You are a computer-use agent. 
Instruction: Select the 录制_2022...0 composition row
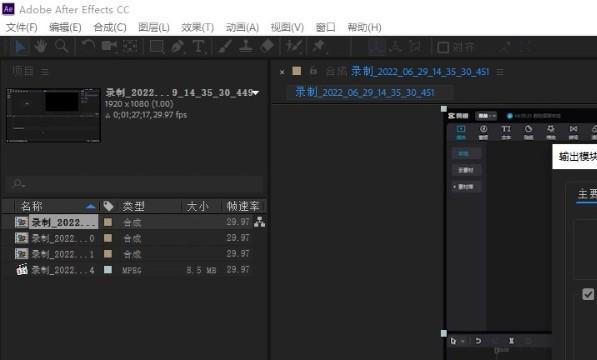(133, 238)
